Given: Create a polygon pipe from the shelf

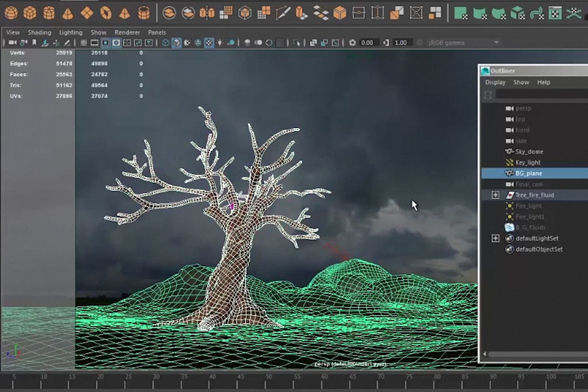Looking at the screenshot, I should [x=143, y=13].
